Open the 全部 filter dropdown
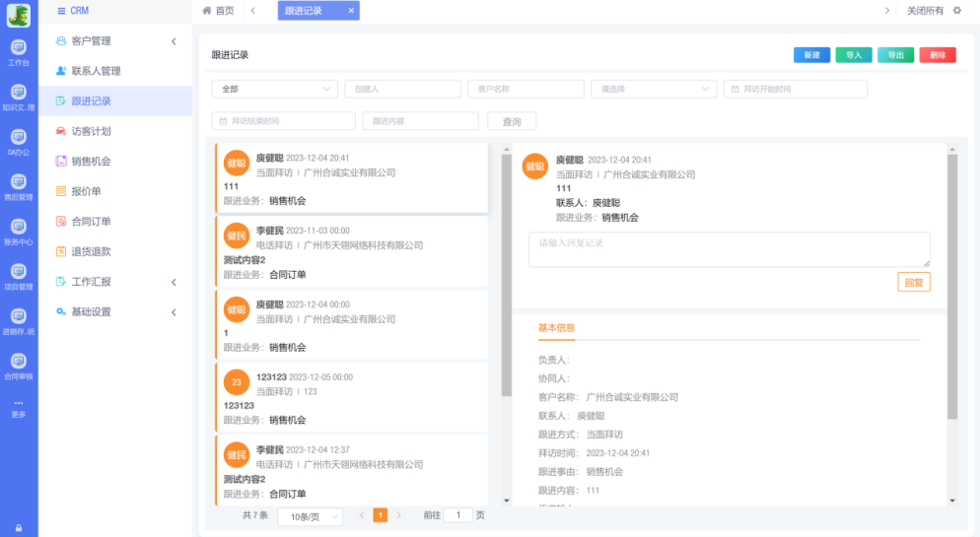 click(x=274, y=89)
